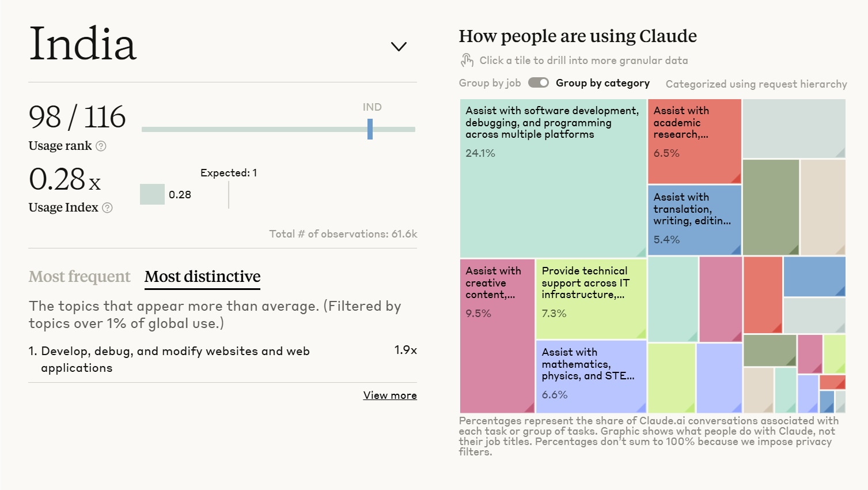Click the drill-down hand pointer icon
Screen dimensions: 868x490
(467, 60)
